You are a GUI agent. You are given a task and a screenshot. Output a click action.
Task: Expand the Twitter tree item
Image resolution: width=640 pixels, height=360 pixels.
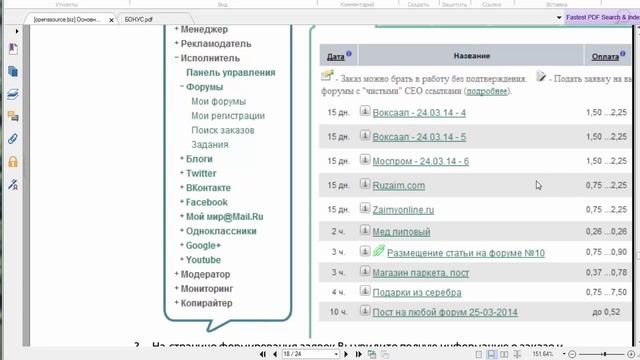click(x=182, y=173)
